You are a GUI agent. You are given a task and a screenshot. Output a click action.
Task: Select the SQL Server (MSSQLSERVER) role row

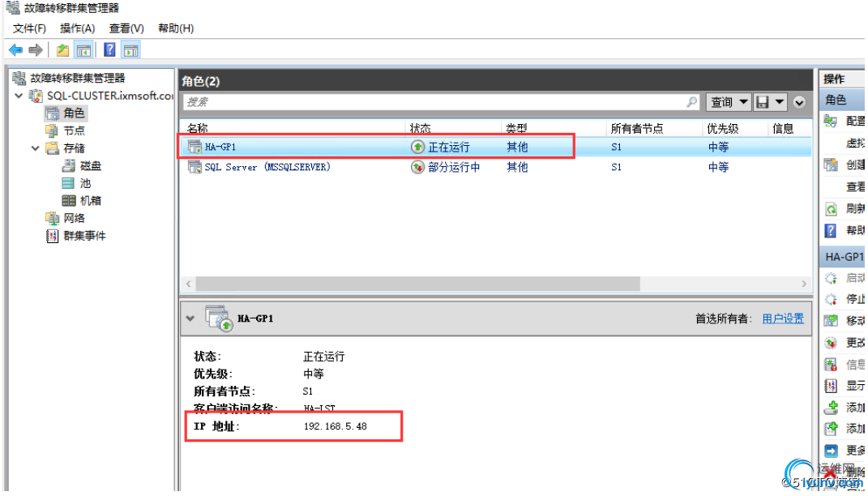[x=495, y=167]
